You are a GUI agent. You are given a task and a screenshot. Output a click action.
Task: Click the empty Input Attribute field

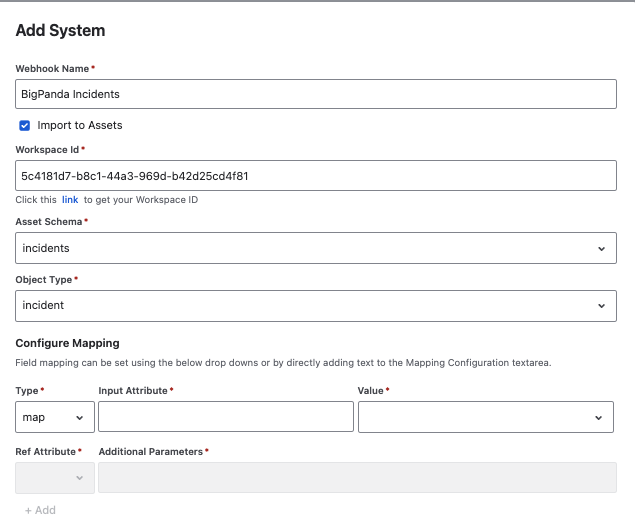coord(226,417)
